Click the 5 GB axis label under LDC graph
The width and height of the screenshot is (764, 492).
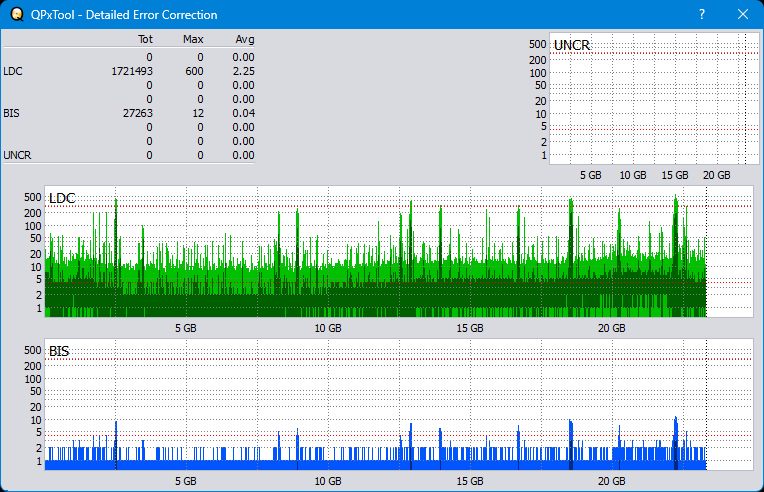click(186, 328)
